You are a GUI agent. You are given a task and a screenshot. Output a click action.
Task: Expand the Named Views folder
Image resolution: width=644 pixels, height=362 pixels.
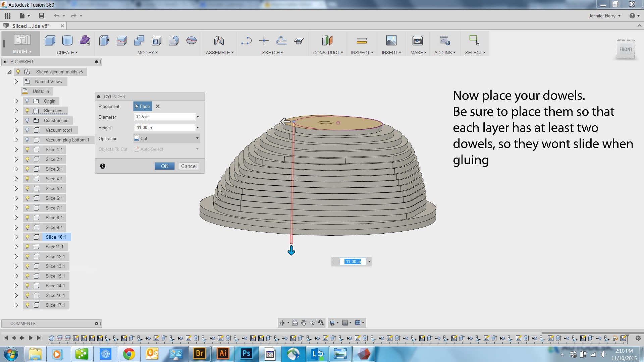[x=16, y=81]
